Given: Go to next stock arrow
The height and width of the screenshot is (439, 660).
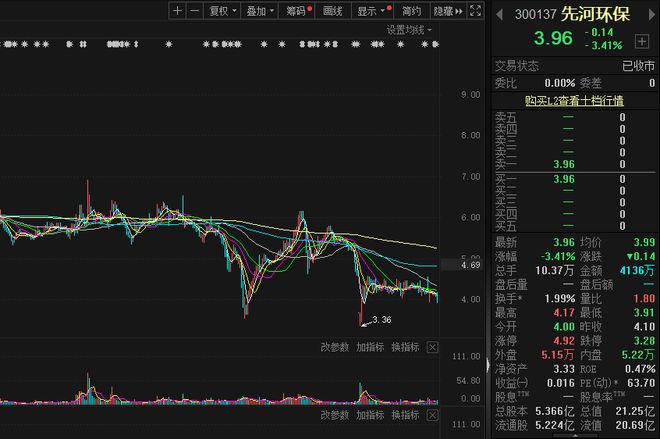Looking at the screenshot, I should tap(652, 15).
